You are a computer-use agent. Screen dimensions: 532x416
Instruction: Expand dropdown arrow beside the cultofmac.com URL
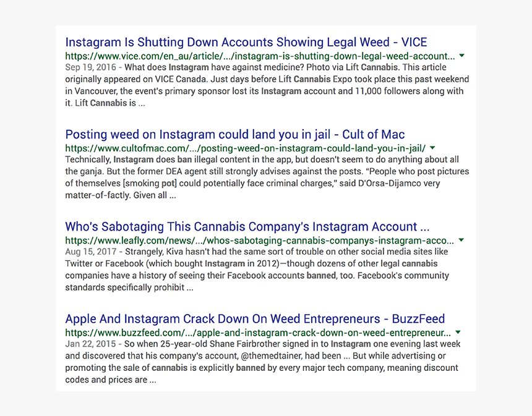pos(432,148)
